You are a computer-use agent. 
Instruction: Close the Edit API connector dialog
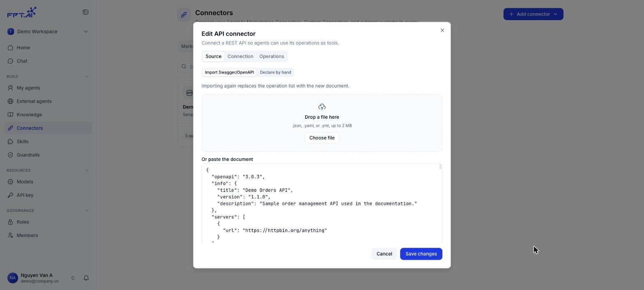(442, 30)
